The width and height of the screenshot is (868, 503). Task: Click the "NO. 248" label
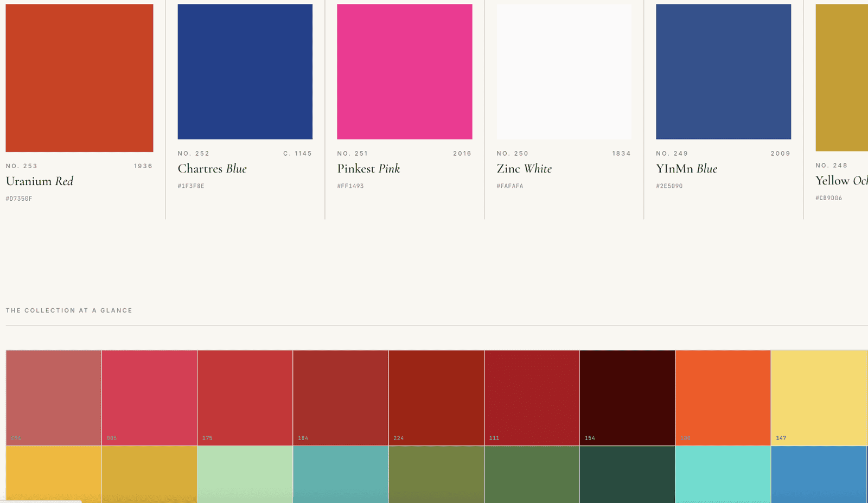pos(832,165)
